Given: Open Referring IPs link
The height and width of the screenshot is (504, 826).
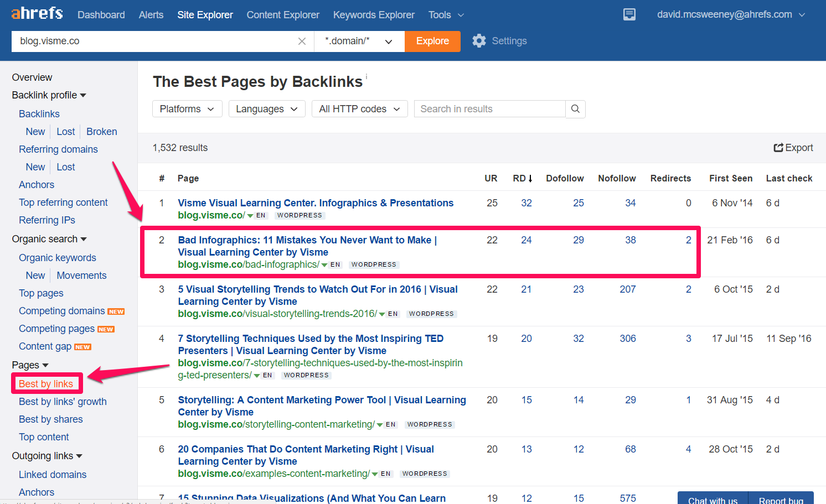Looking at the screenshot, I should [x=47, y=220].
